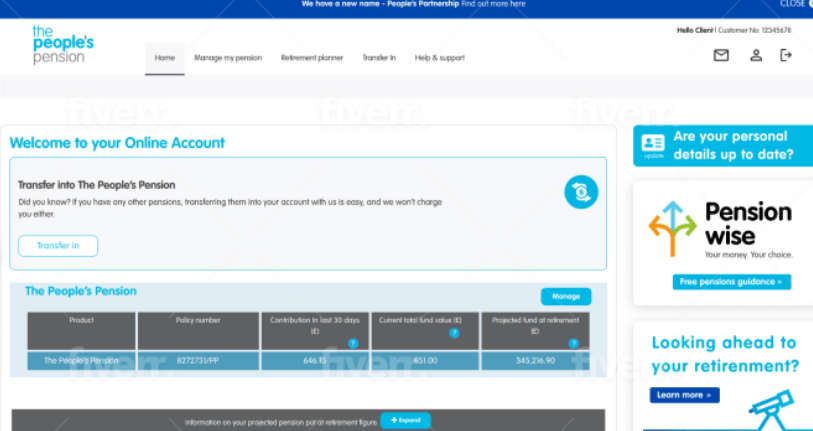The image size is (813, 431).
Task: Click Find out more here link
Action: point(493,4)
